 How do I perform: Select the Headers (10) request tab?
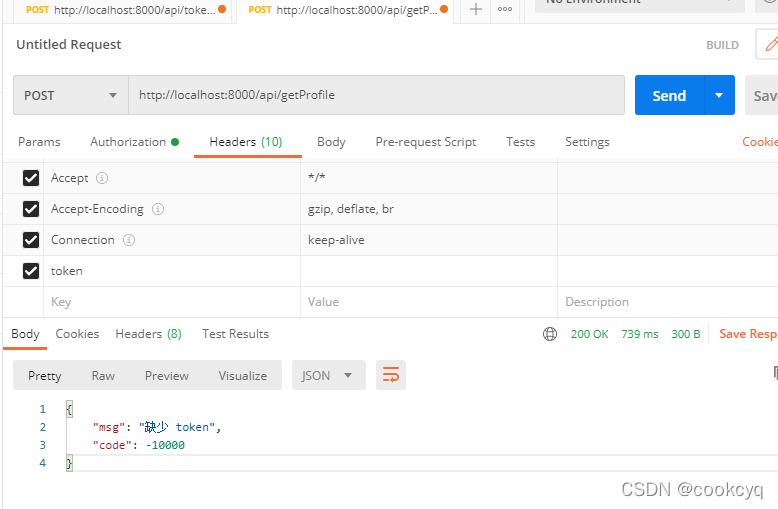point(246,142)
